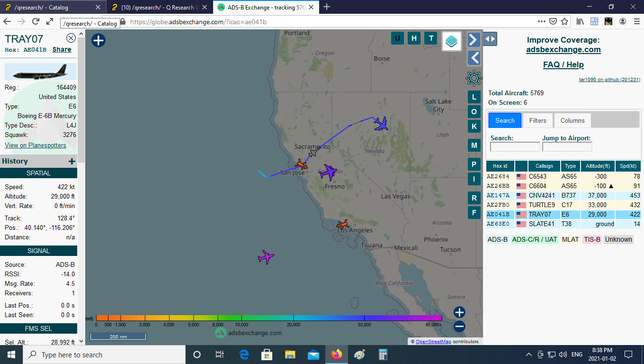Select the C6543 row in aircraft table
The width and height of the screenshot is (644, 364).
coord(563,176)
